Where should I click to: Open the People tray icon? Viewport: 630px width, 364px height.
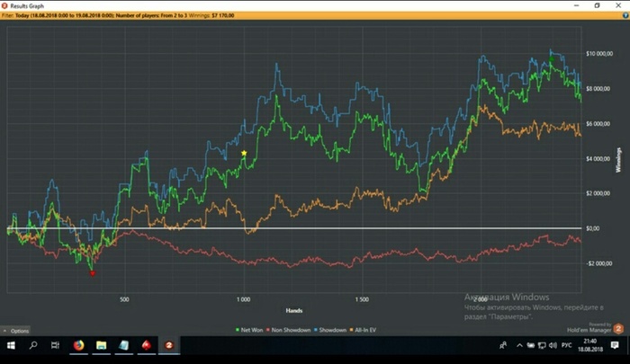click(x=502, y=345)
